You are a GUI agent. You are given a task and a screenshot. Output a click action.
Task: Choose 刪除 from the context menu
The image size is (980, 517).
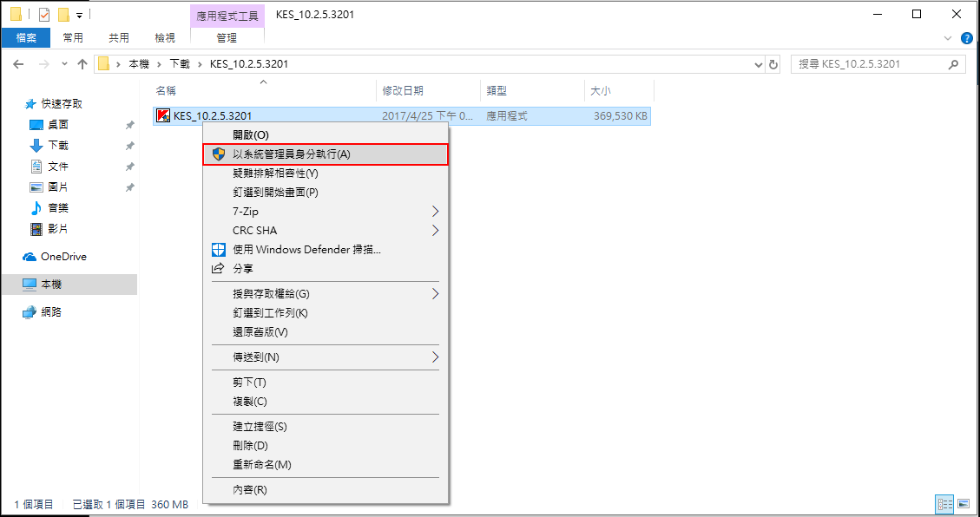250,446
